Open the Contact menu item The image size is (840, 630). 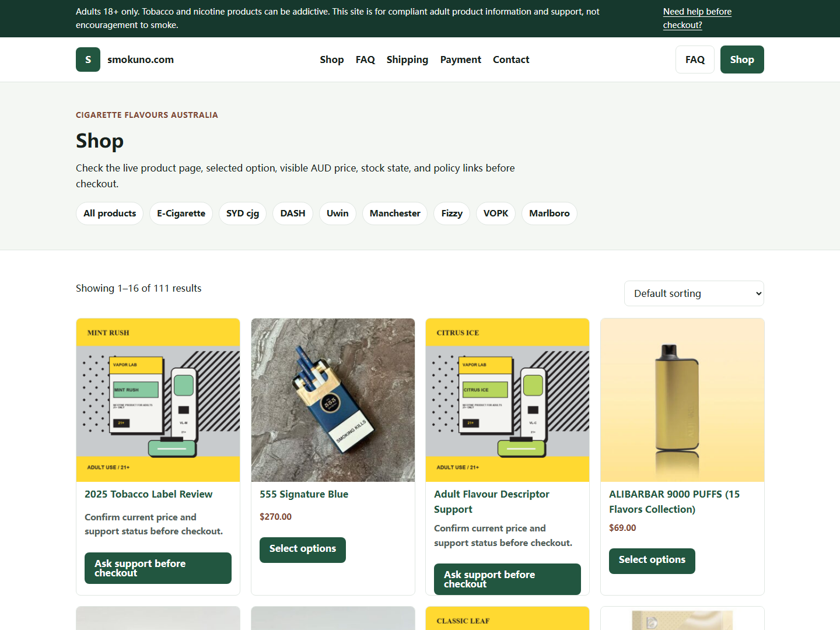(x=511, y=60)
